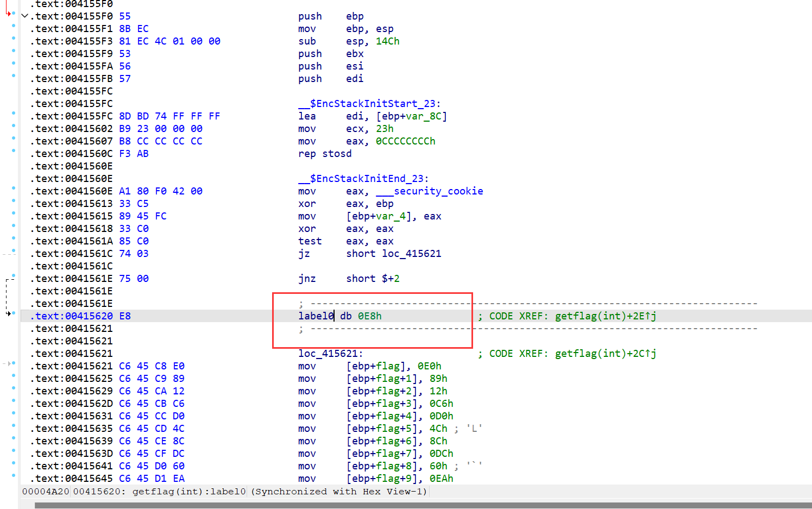Jump to loc_415621 in the jz instruction

pos(411,254)
